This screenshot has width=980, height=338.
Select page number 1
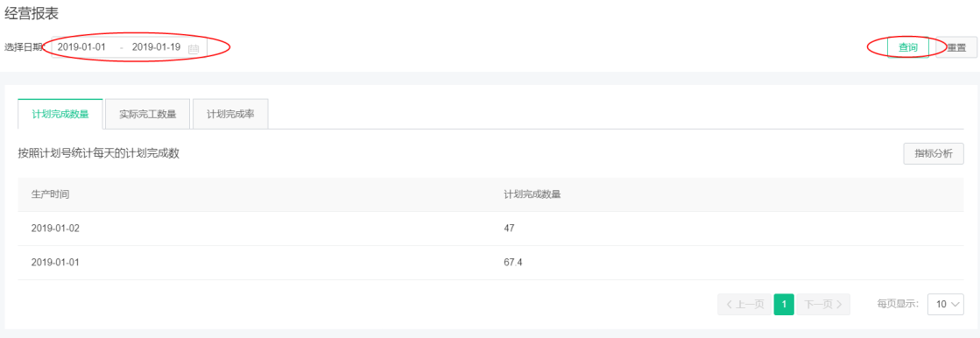(784, 304)
